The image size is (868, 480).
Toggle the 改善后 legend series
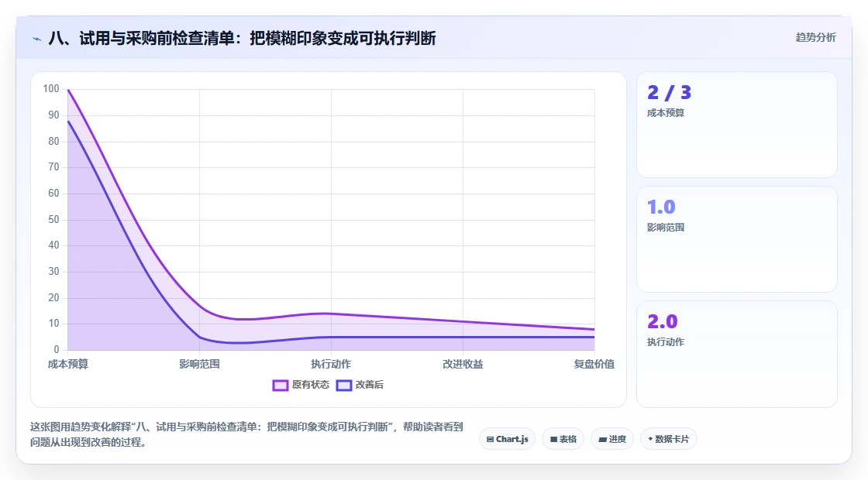(x=360, y=385)
